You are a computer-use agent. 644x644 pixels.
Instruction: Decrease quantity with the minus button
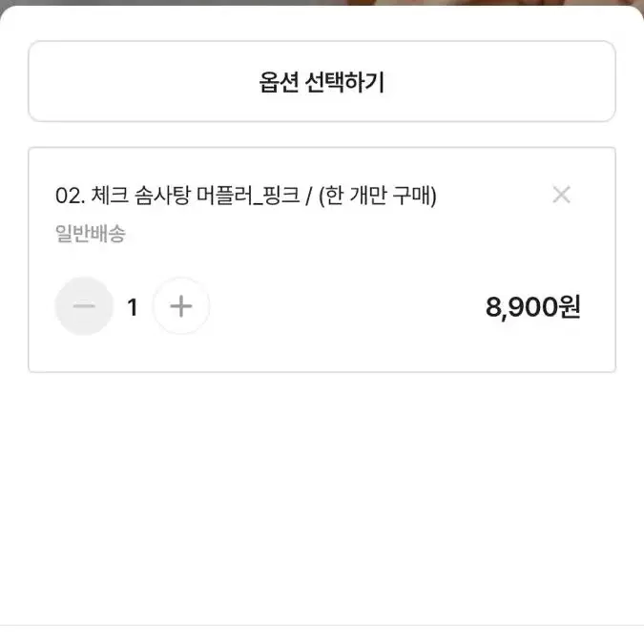tap(84, 306)
